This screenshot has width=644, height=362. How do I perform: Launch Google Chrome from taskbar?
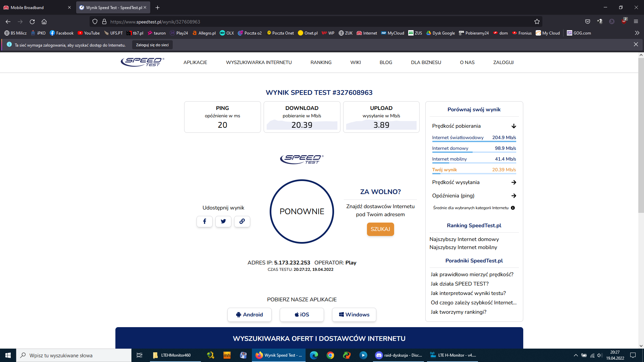tap(330, 355)
